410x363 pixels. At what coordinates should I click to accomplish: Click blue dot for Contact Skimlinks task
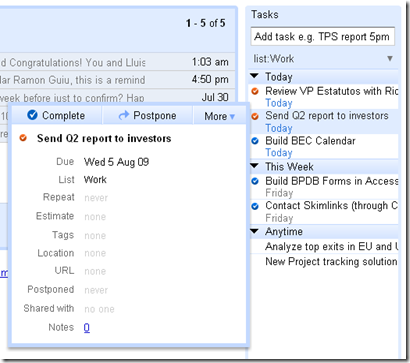255,206
